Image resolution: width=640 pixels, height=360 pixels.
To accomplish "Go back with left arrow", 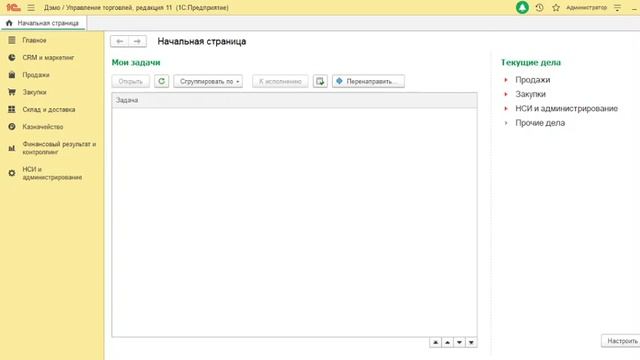I will click(120, 41).
